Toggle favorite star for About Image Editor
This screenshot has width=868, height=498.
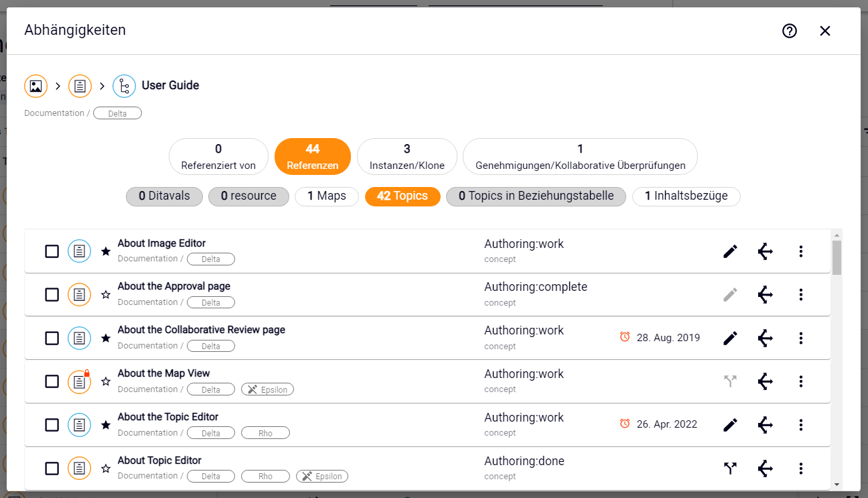pos(105,251)
